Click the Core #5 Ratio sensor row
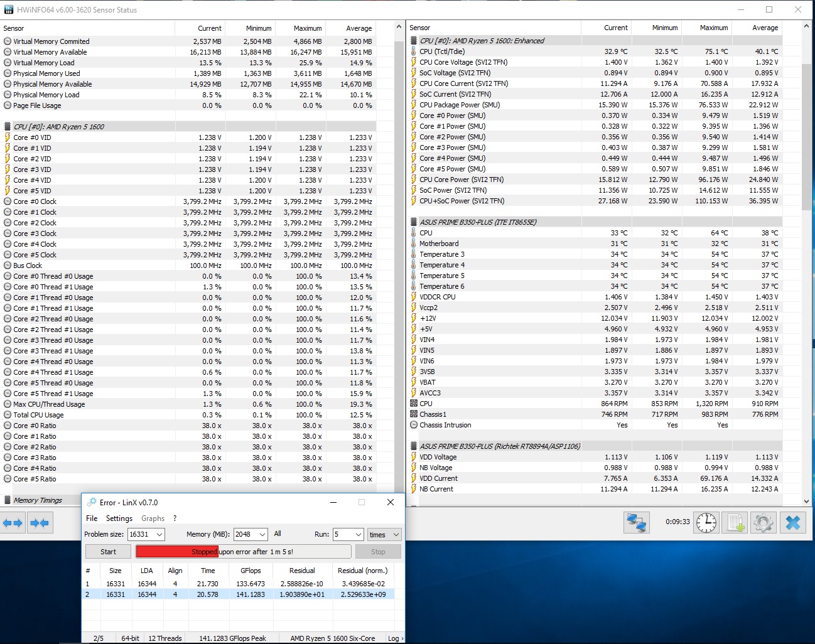Viewport: 815px width, 644px height. point(188,479)
